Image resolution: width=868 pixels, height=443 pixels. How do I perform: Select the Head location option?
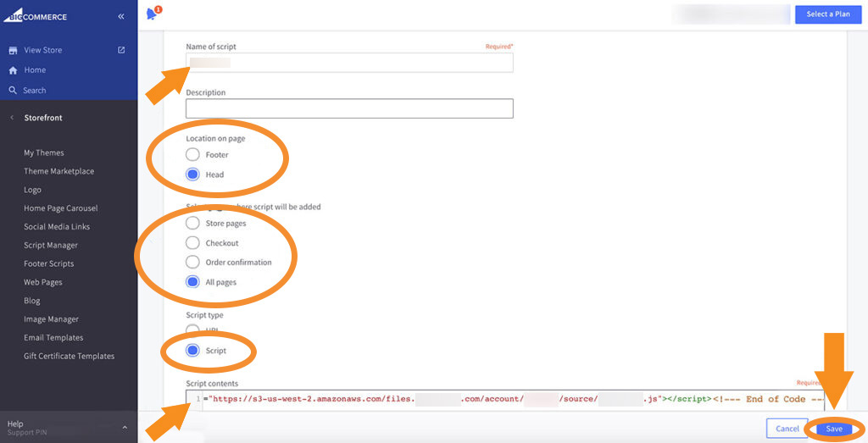[192, 174]
